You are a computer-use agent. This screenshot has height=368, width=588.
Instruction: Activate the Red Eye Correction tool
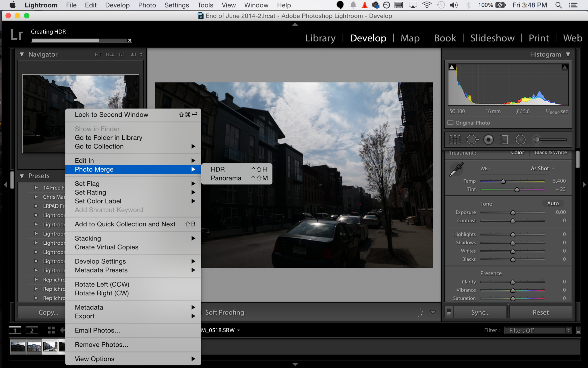pos(488,140)
